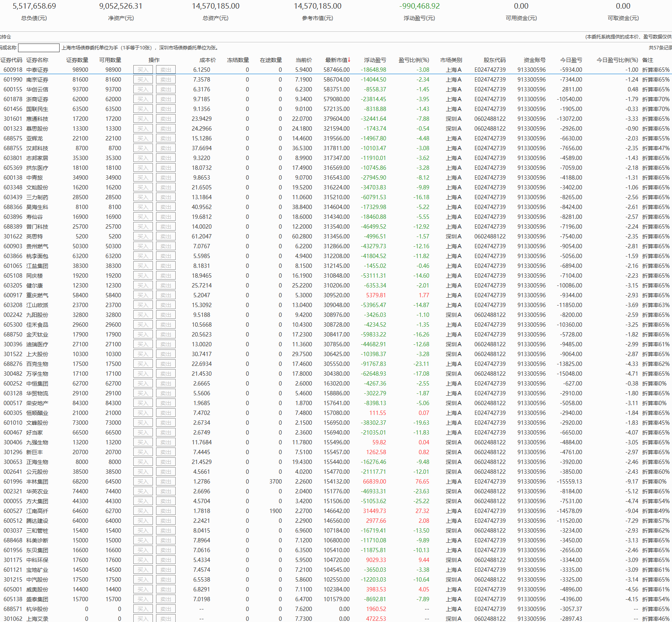Click the 净资产(元) value 9,052,526.31
The height and width of the screenshot is (622, 672).
tap(121, 6)
